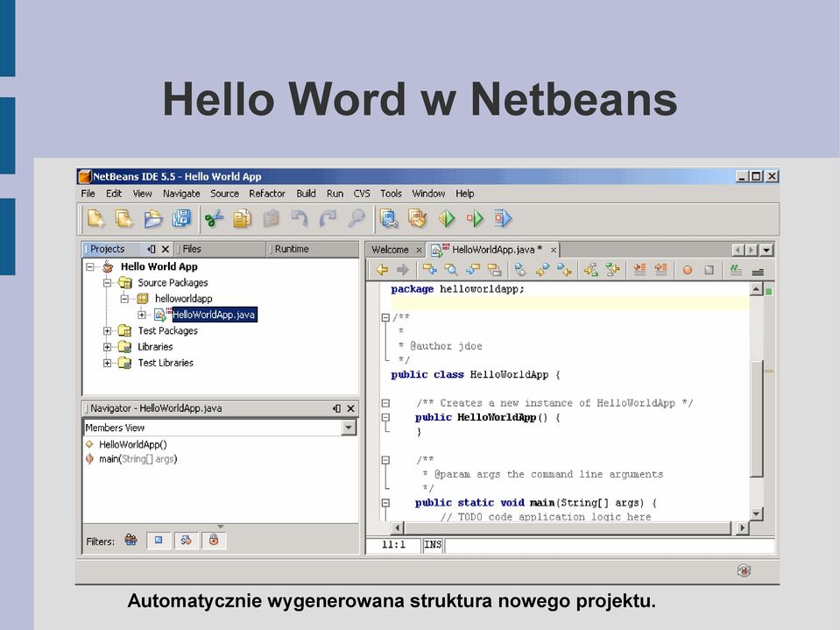This screenshot has height=630, width=840.
Task: Click the Start Macro Recording red circle
Action: [x=688, y=270]
